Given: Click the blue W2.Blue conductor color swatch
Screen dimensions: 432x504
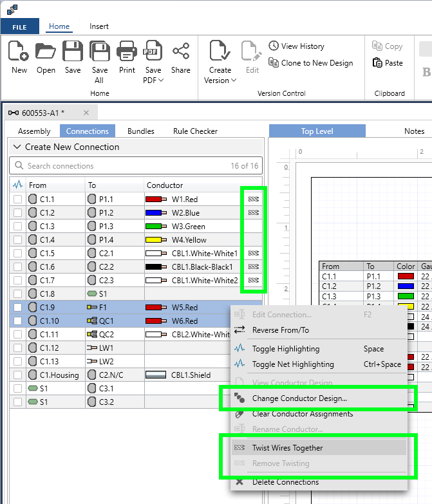Looking at the screenshot, I should [156, 213].
